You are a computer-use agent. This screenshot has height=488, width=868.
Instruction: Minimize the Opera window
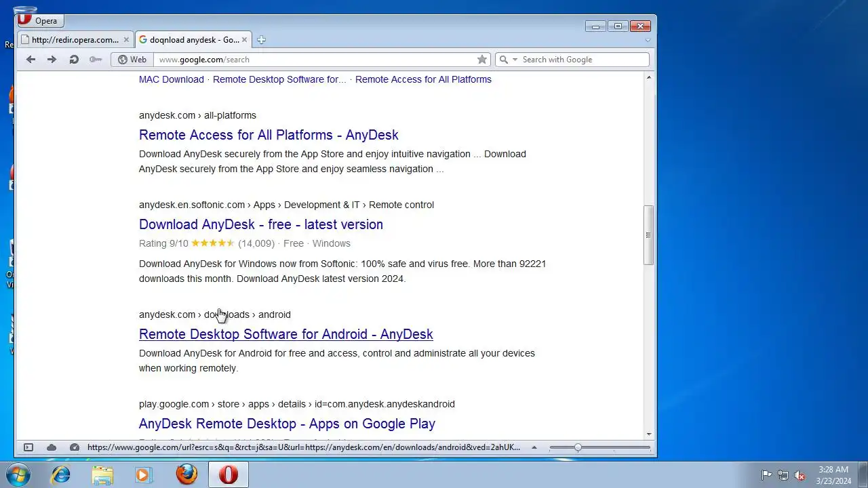(x=595, y=26)
